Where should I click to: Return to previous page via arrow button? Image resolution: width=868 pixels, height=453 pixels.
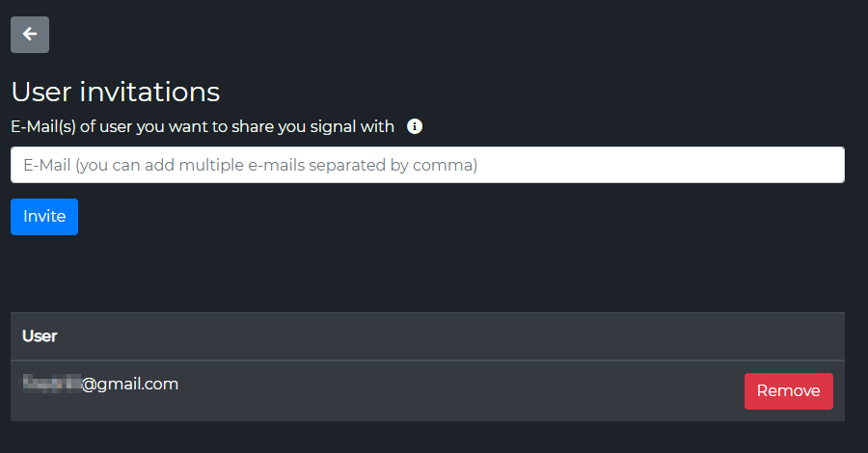pyautogui.click(x=30, y=35)
